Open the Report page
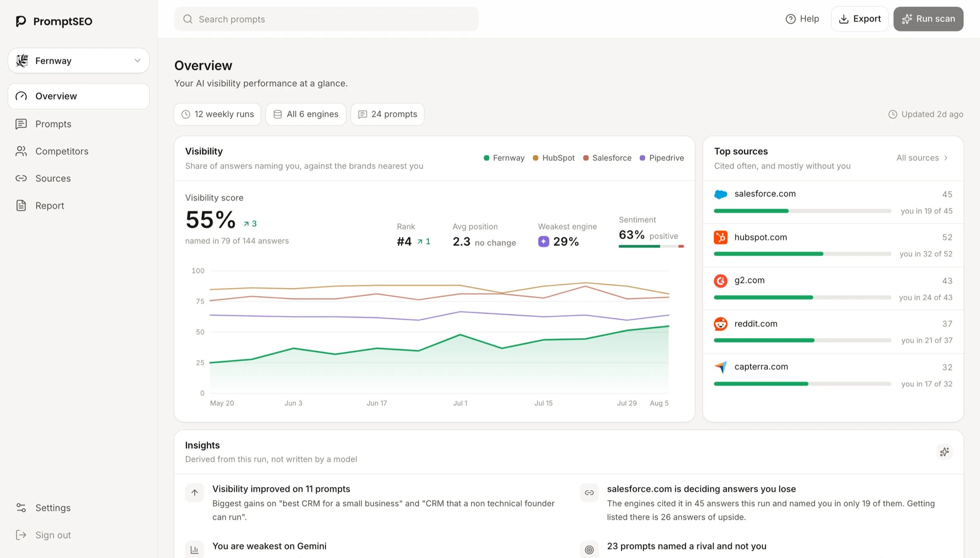 pyautogui.click(x=78, y=205)
